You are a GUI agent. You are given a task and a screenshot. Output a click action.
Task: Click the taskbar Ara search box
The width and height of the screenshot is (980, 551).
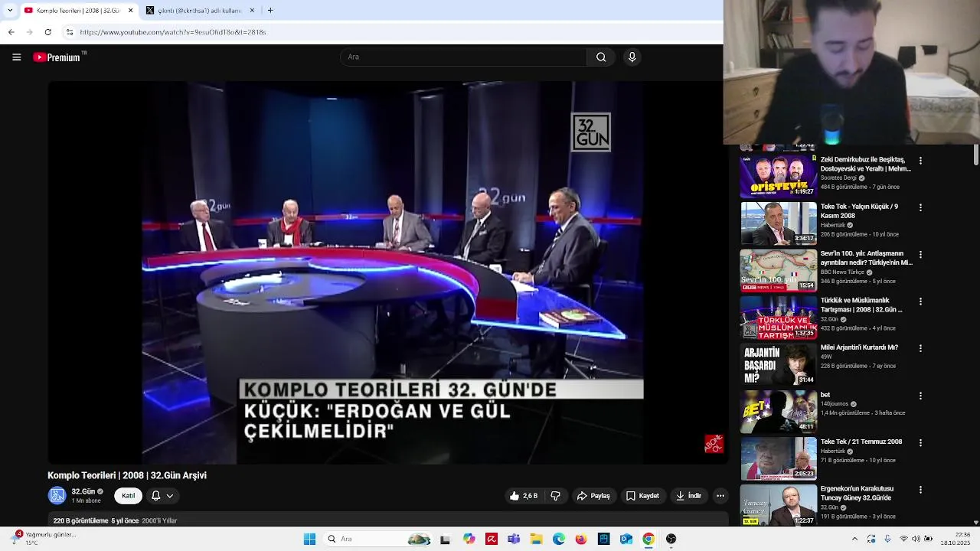tap(379, 539)
